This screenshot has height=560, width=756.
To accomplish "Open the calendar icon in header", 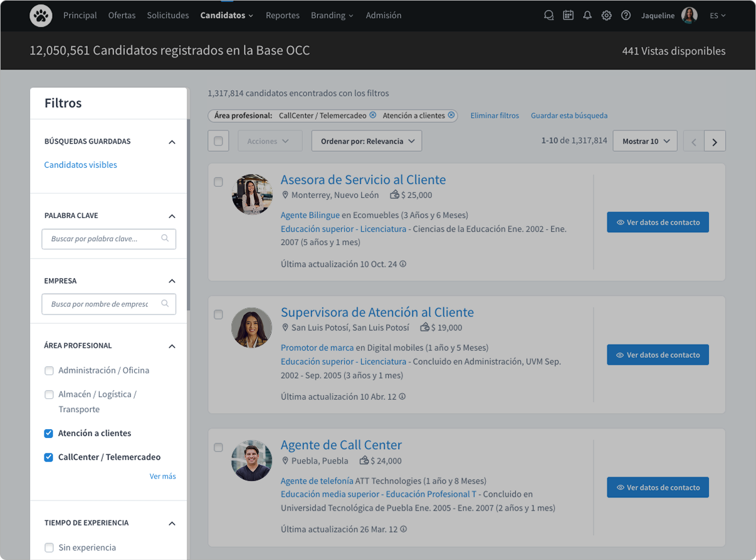I will (568, 16).
